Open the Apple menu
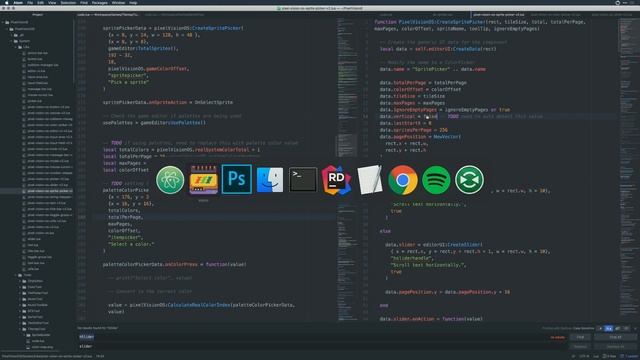 pyautogui.click(x=7, y=2)
